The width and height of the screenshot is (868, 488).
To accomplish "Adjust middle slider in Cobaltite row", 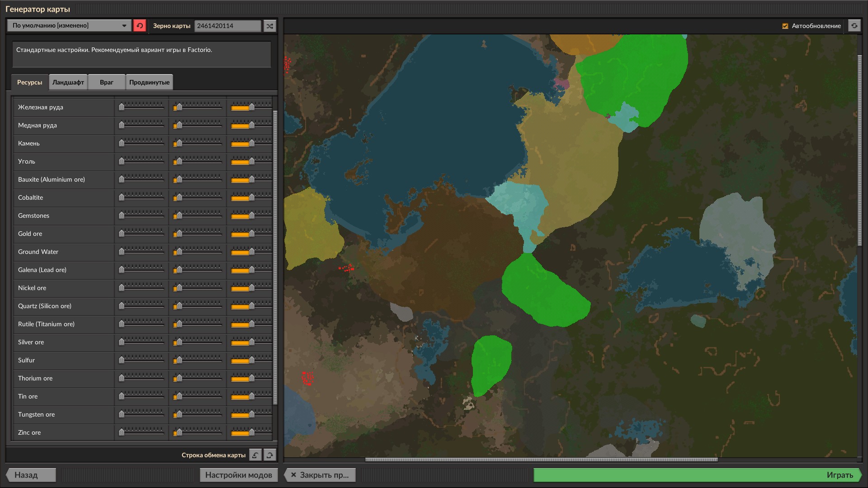I will coord(198,197).
